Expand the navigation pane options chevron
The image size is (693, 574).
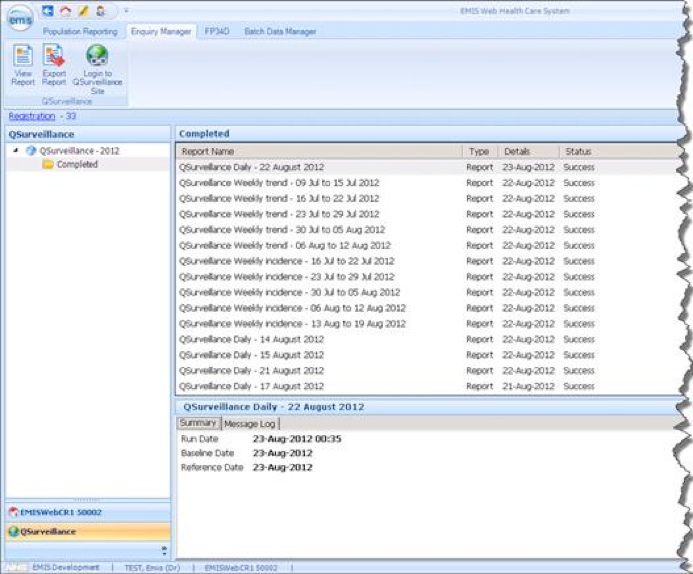coord(164,551)
